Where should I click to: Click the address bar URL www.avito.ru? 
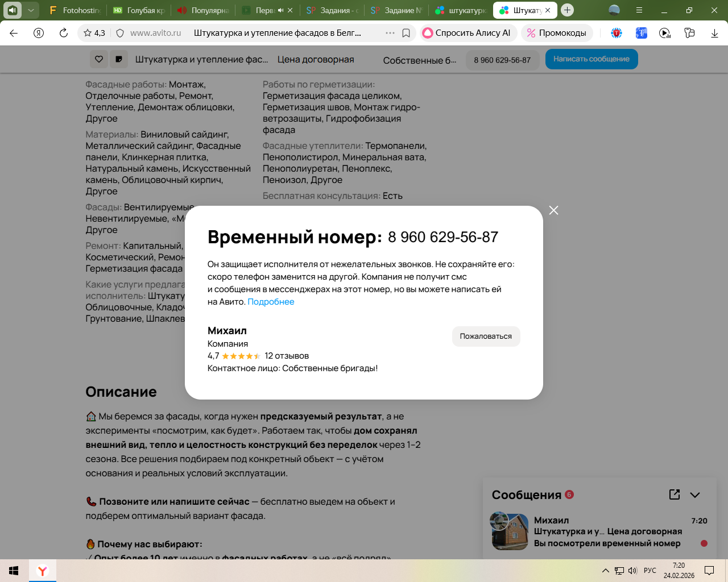(x=155, y=33)
